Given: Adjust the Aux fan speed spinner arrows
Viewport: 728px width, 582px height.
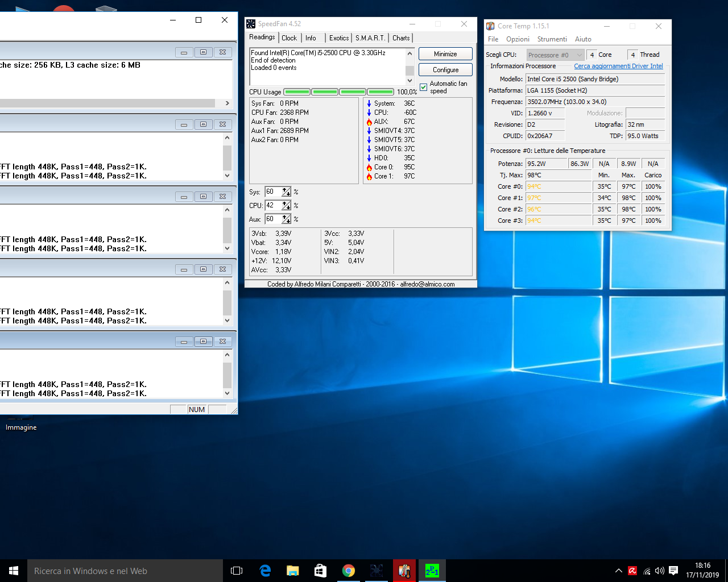Looking at the screenshot, I should pos(286,219).
